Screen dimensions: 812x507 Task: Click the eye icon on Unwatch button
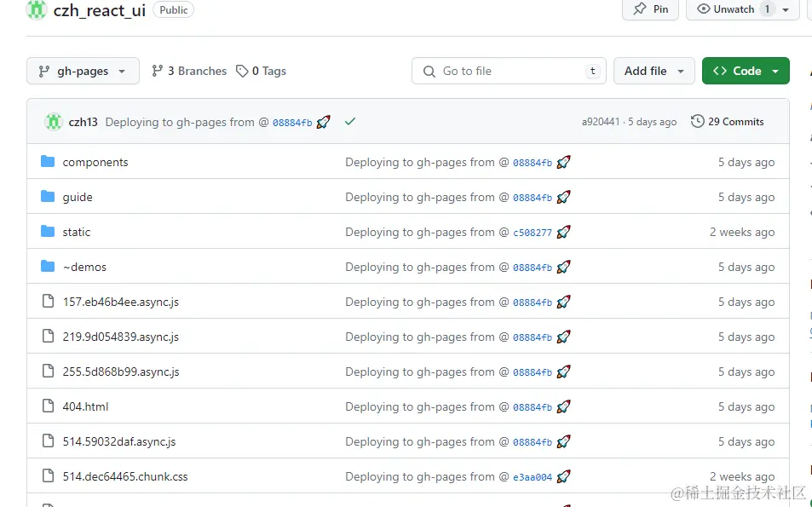[x=703, y=9]
